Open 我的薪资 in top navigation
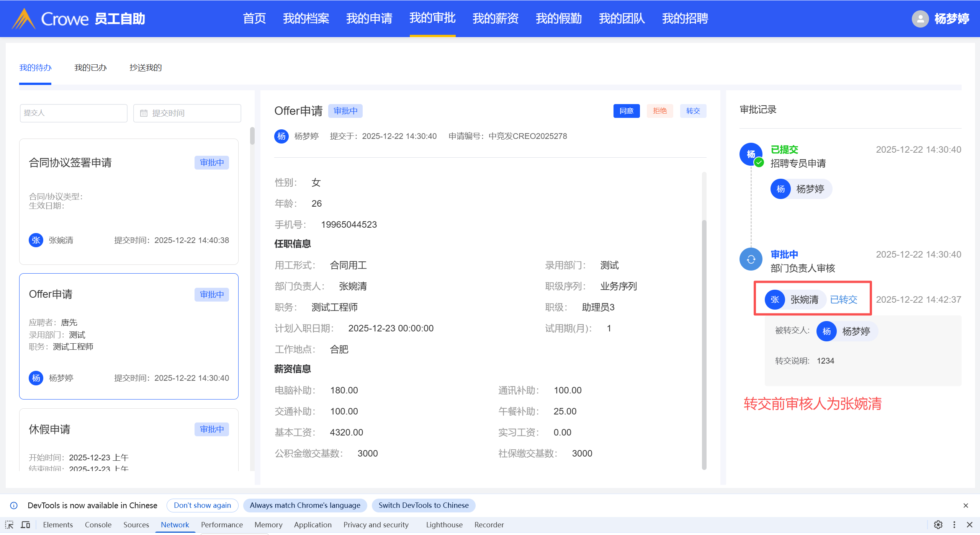This screenshot has height=535, width=980. [495, 18]
